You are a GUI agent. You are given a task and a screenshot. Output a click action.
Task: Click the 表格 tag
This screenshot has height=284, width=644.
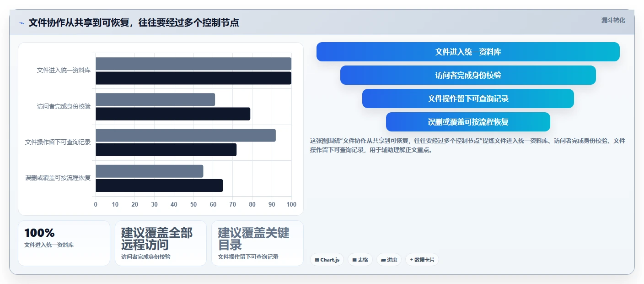[x=360, y=260]
